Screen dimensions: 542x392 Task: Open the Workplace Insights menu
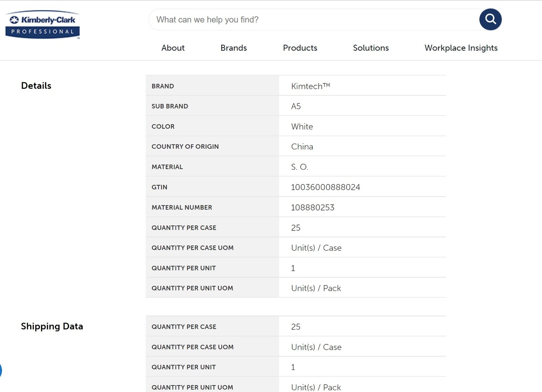[x=461, y=48]
